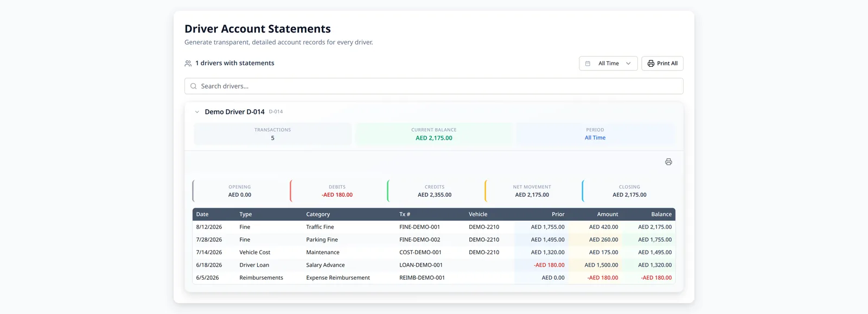
Task: Click the Print All button
Action: (x=662, y=64)
